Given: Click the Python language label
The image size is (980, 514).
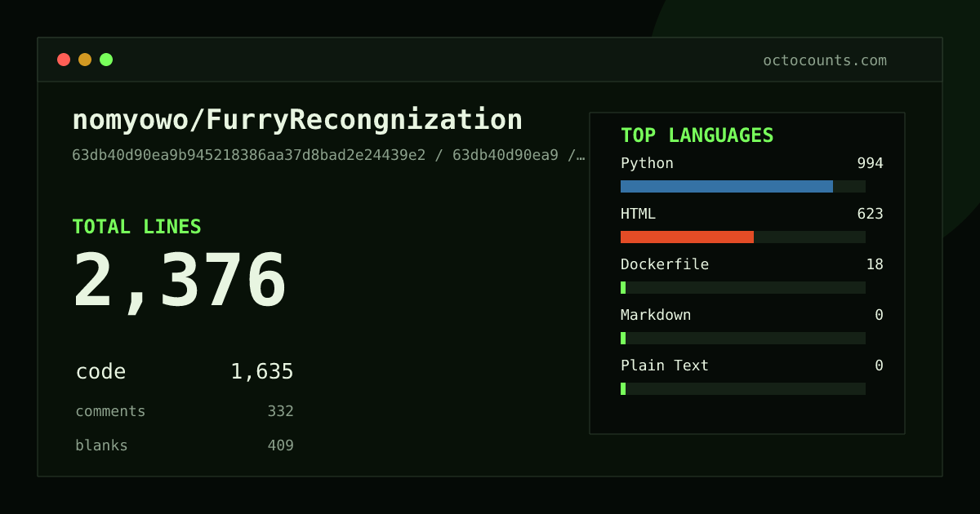Looking at the screenshot, I should pyautogui.click(x=647, y=163).
